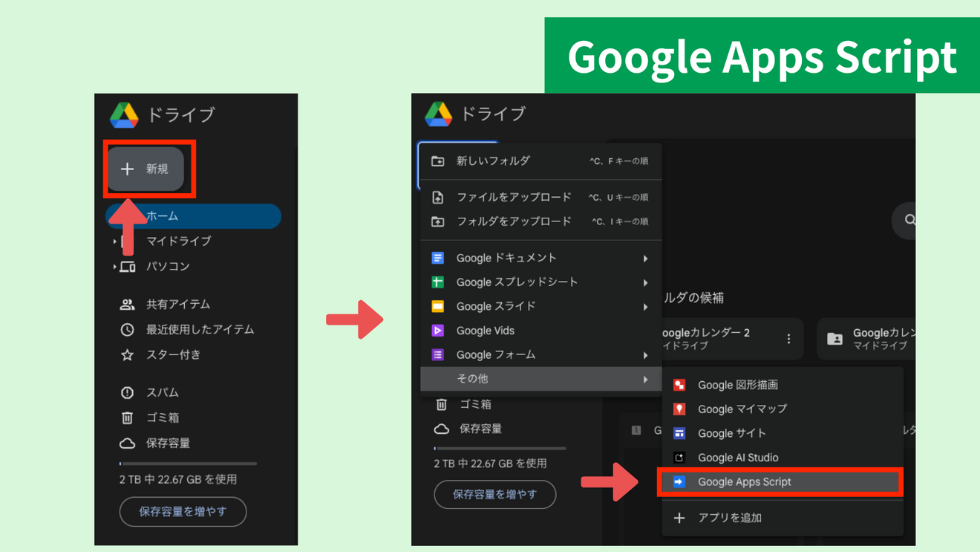Image resolution: width=980 pixels, height=552 pixels.
Task: Click the new folder icon in menu
Action: [438, 160]
